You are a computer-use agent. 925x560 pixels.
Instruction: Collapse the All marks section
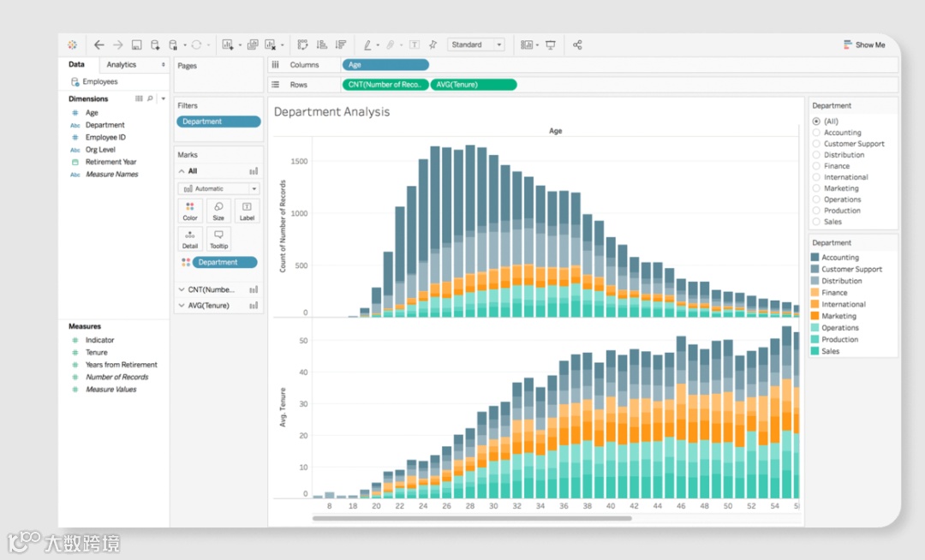pyautogui.click(x=182, y=171)
